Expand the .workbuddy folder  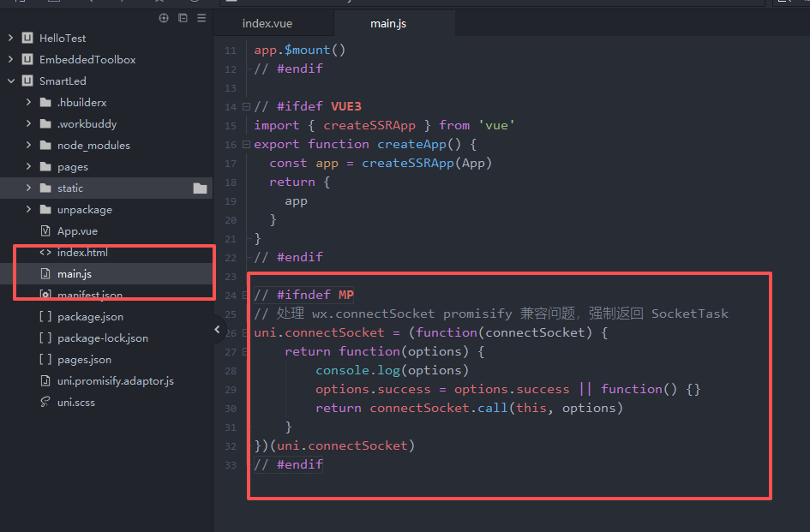(29, 123)
